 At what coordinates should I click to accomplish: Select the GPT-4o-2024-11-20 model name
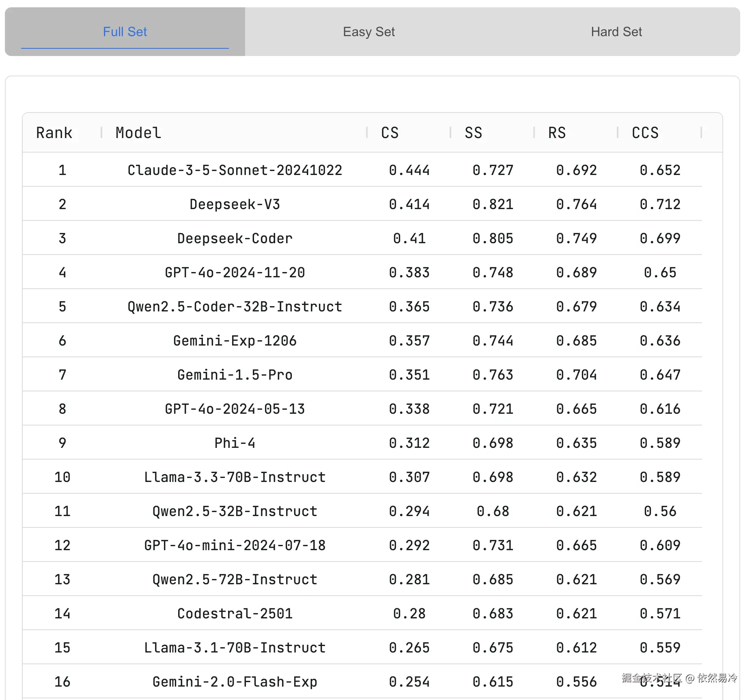point(235,272)
